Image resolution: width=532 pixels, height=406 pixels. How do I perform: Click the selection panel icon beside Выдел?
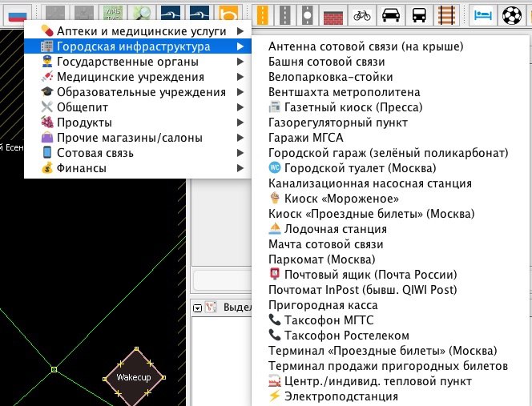(x=211, y=308)
